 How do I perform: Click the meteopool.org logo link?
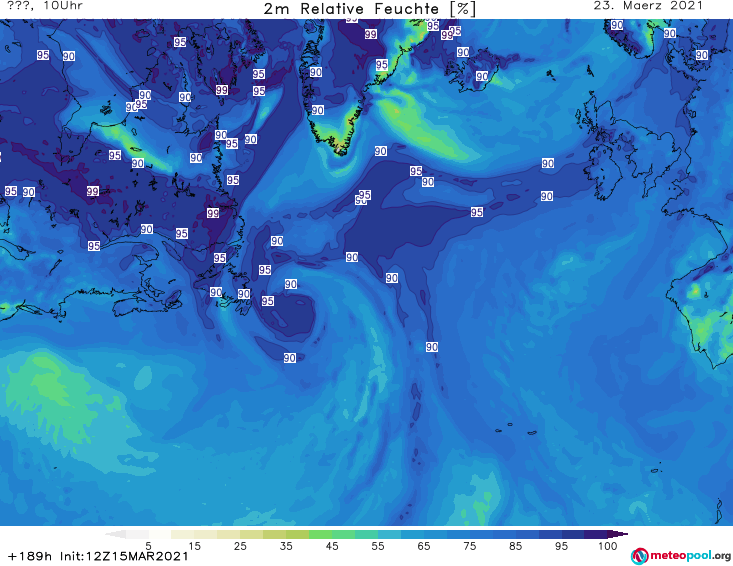click(681, 556)
